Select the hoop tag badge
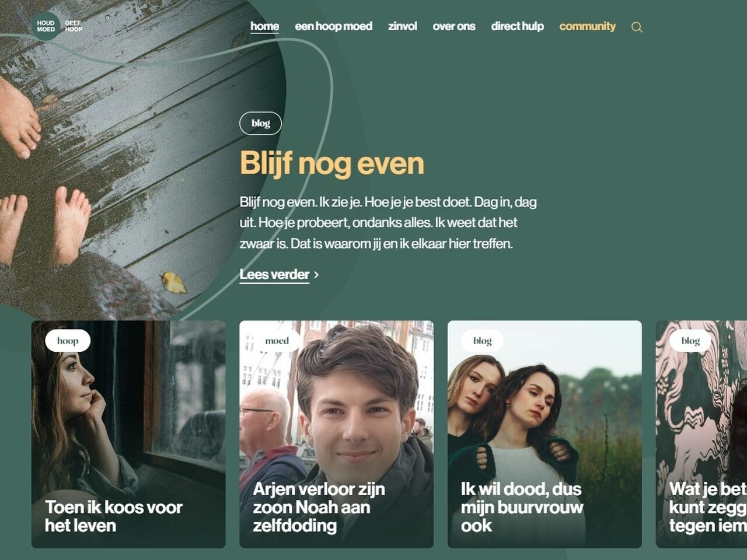The image size is (747, 560). [68, 341]
